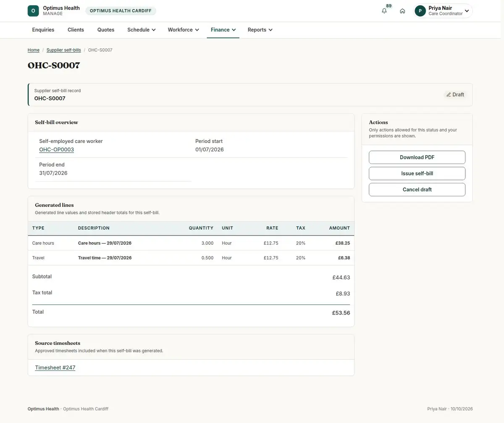Open the Enquiries section
The height and width of the screenshot is (423, 504).
[43, 30]
